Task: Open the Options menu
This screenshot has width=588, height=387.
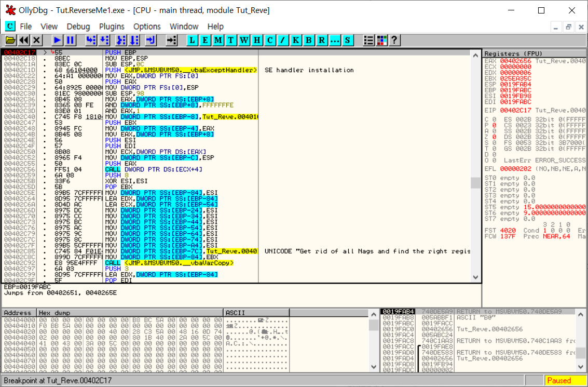Action: [147, 26]
